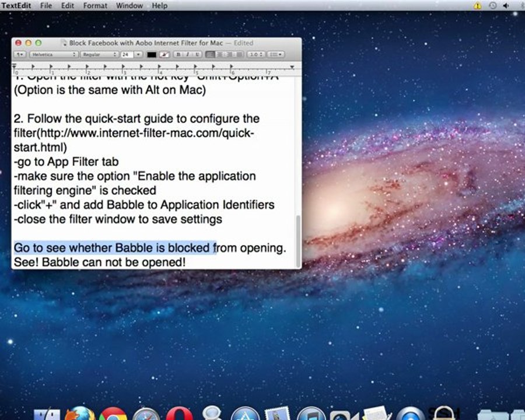
Task: Zoom the TextEdit window with green button
Action: (38, 43)
